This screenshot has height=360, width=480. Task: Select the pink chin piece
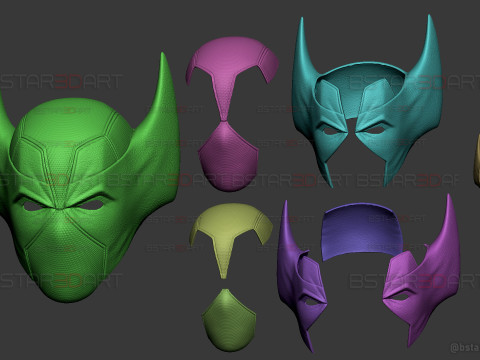click(x=228, y=157)
